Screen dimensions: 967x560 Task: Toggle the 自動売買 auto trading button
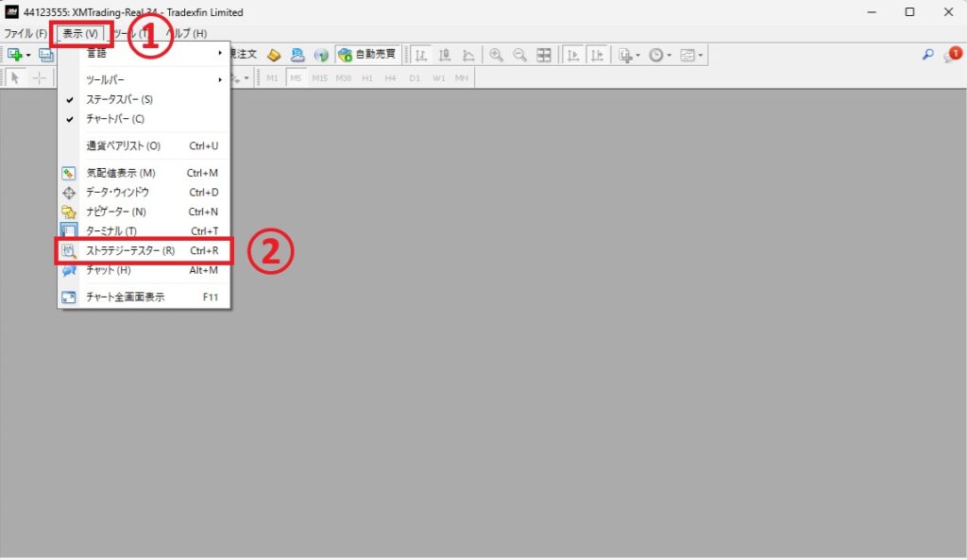[367, 54]
